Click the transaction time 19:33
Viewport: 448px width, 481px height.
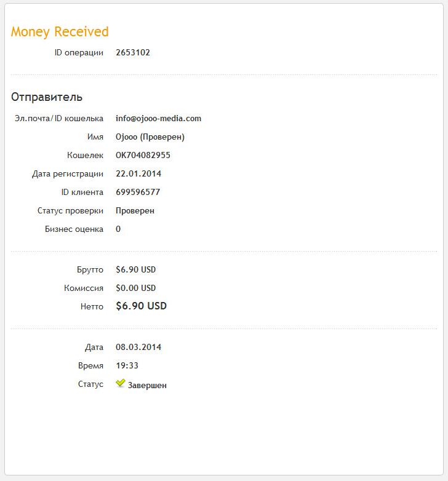[x=127, y=365]
